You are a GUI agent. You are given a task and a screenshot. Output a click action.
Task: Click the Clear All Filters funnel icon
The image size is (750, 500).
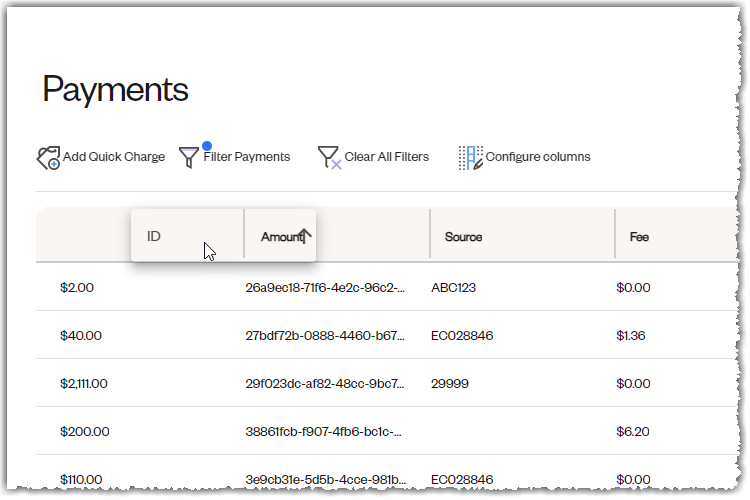click(x=329, y=157)
